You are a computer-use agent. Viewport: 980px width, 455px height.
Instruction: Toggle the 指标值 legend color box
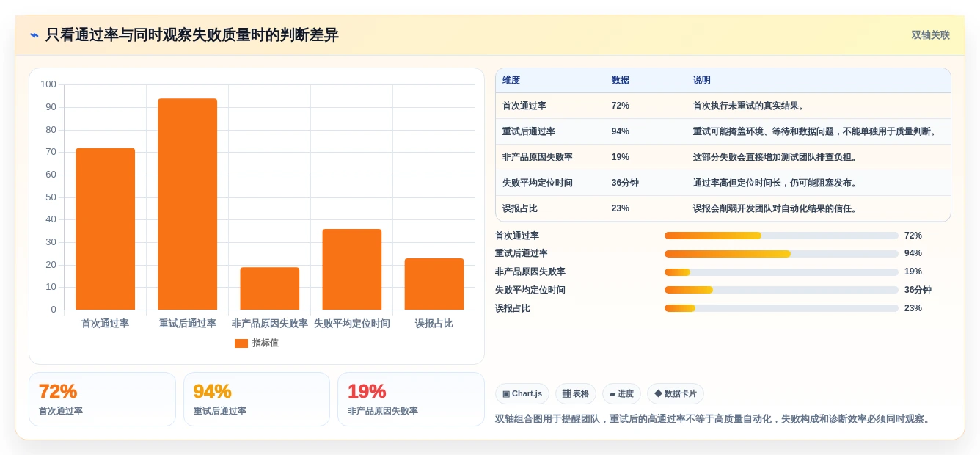click(x=241, y=343)
